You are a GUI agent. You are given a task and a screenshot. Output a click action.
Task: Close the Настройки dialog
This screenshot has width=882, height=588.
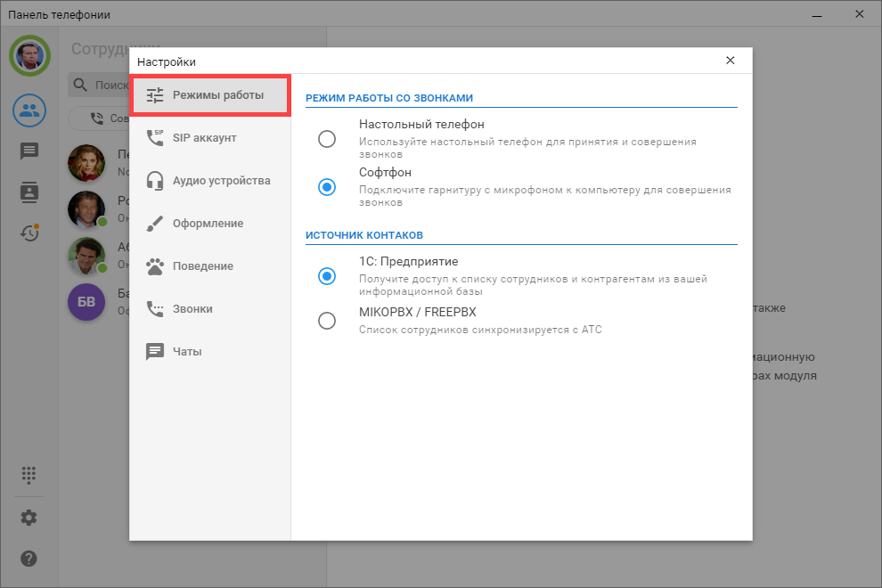(x=731, y=61)
